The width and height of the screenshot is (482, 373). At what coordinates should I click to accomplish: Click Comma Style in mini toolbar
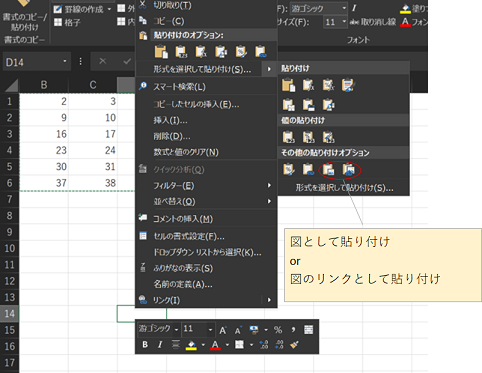tap(293, 330)
